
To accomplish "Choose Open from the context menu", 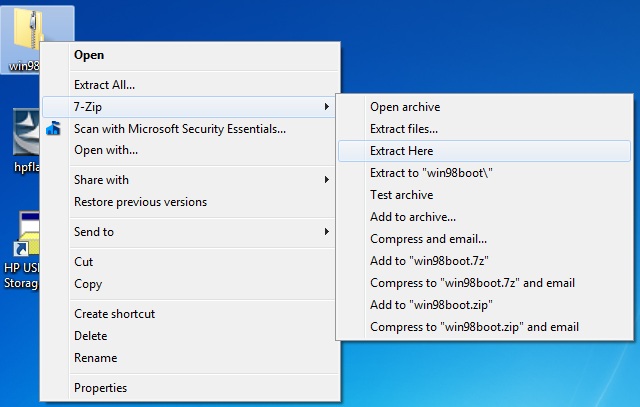I will [191, 55].
